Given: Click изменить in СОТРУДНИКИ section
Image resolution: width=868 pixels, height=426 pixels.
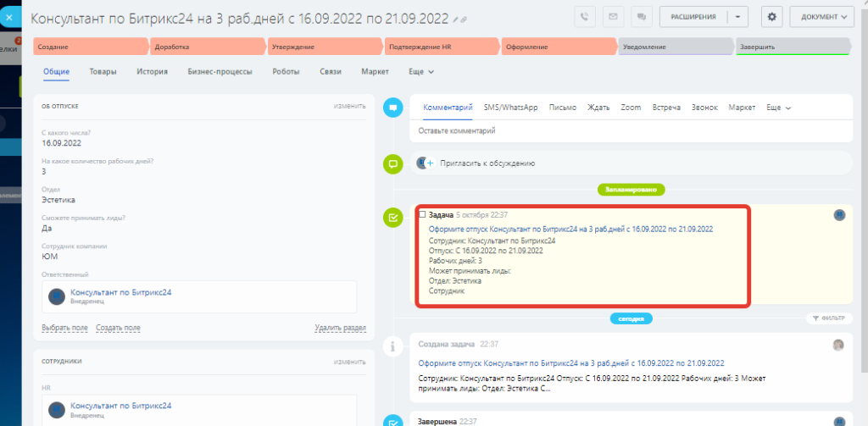Looking at the screenshot, I should point(349,362).
